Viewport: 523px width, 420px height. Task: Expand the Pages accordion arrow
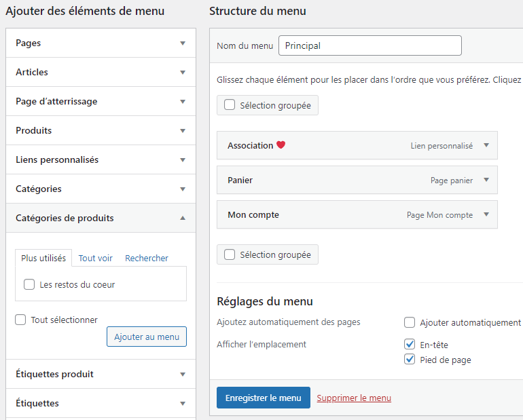click(182, 43)
